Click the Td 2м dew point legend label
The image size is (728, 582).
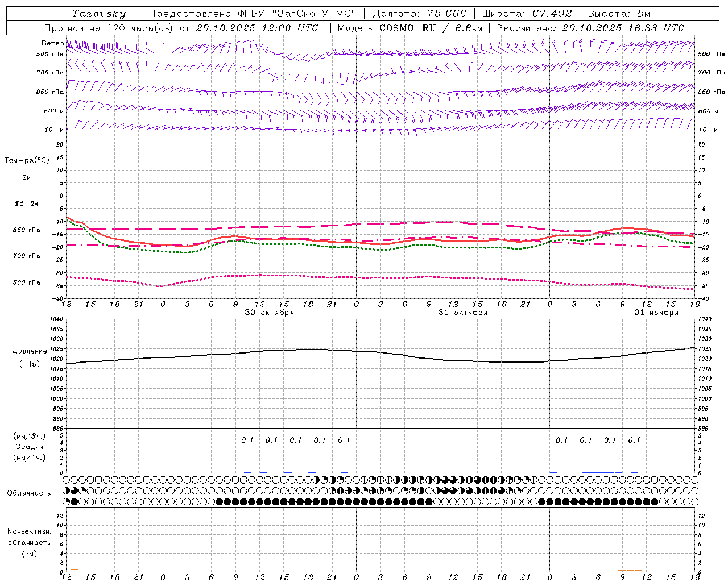click(x=27, y=203)
